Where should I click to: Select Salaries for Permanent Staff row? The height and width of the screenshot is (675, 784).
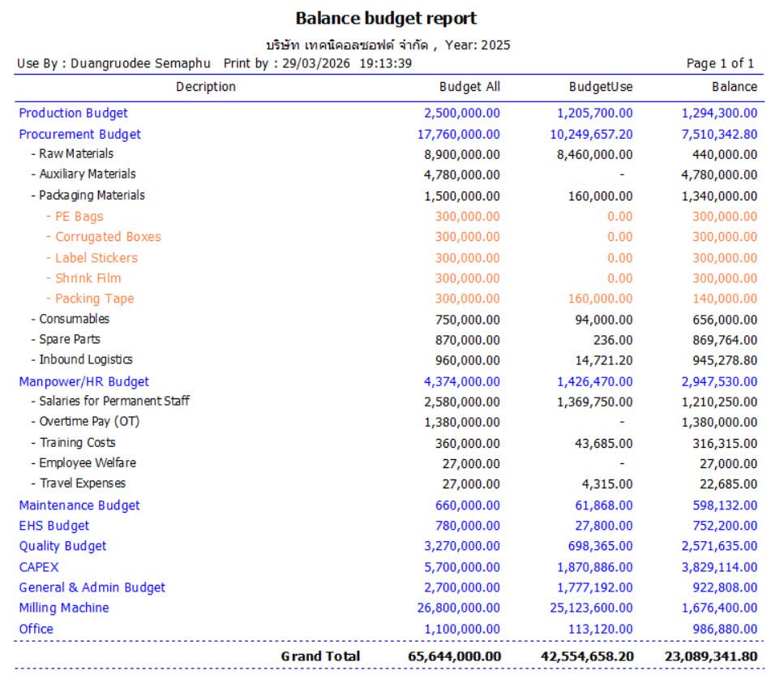click(114, 402)
